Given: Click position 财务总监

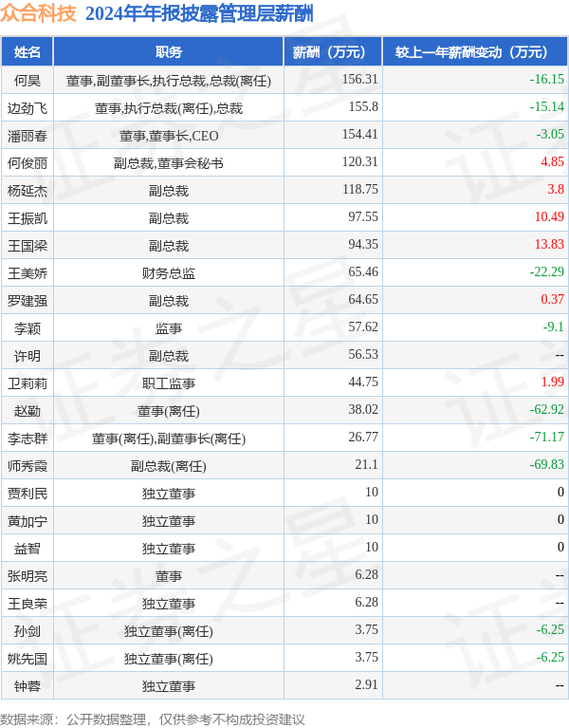Looking at the screenshot, I should 169,273.
